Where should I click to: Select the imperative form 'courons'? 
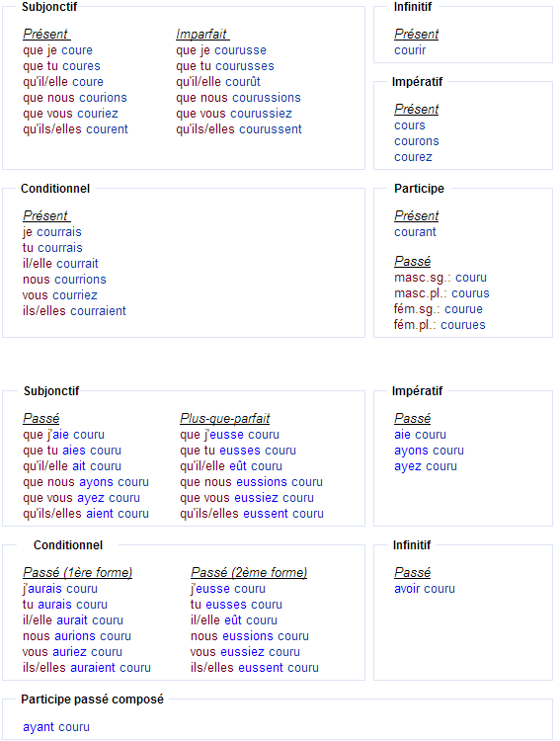tap(417, 141)
